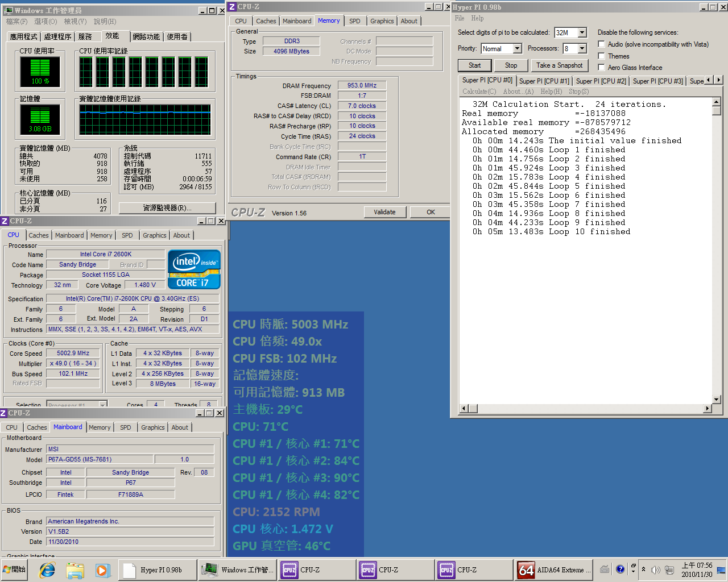Screen dimensions: 728x582
Task: Click the keyboard input method tray icon
Action: coord(605,569)
